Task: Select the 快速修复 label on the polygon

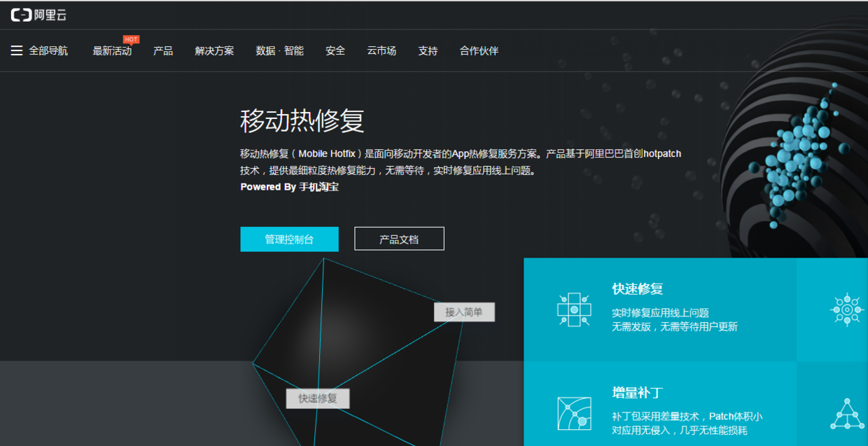Action: pos(318,398)
